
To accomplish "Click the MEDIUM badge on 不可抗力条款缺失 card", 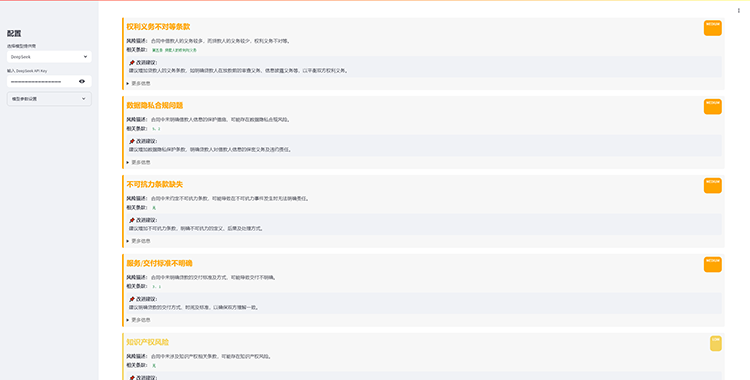I will (x=712, y=185).
